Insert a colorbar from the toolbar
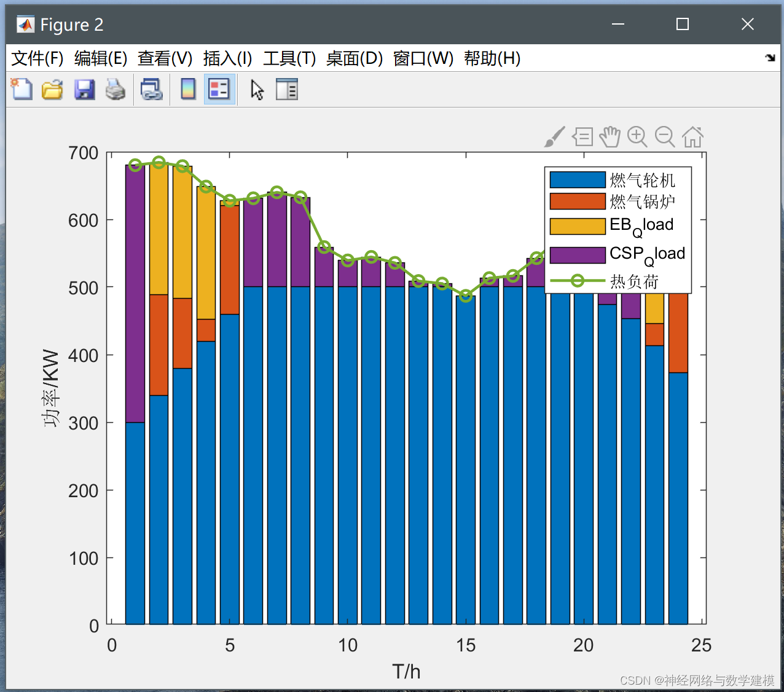784x692 pixels. point(188,90)
